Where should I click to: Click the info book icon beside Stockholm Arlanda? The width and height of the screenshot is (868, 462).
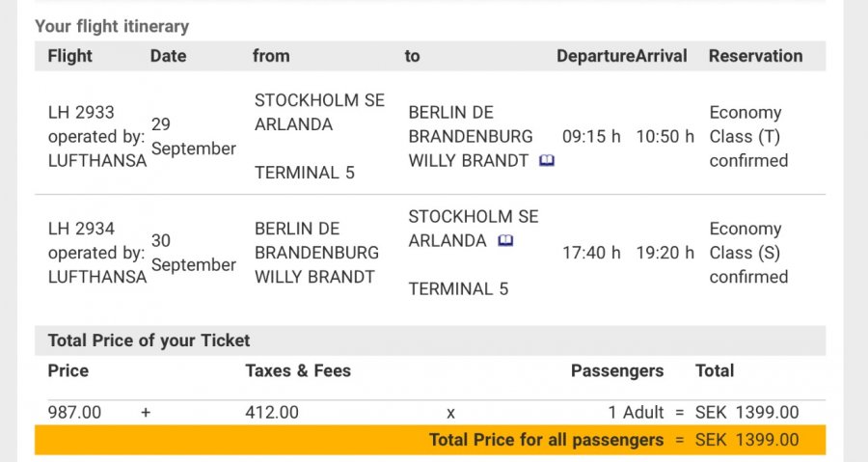coord(504,241)
